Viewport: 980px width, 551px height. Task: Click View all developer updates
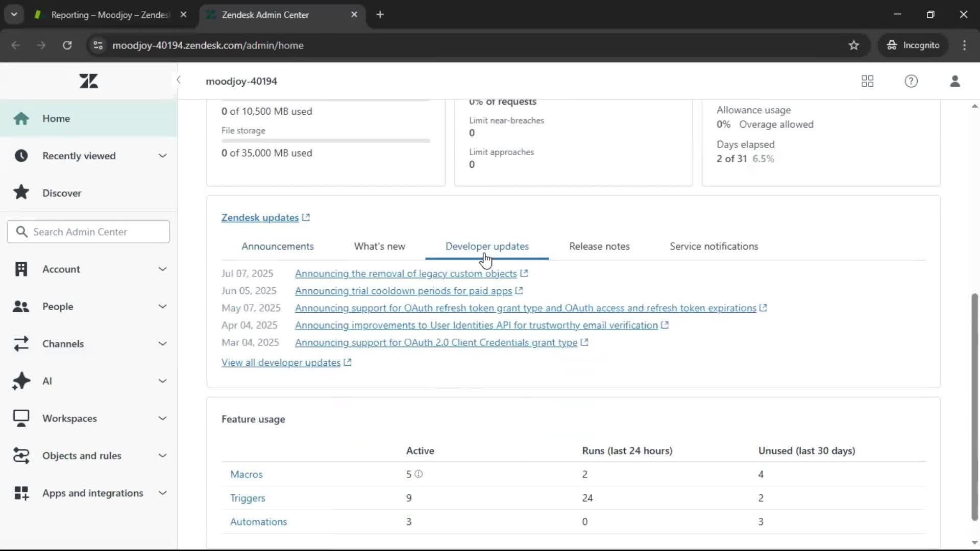[281, 363]
